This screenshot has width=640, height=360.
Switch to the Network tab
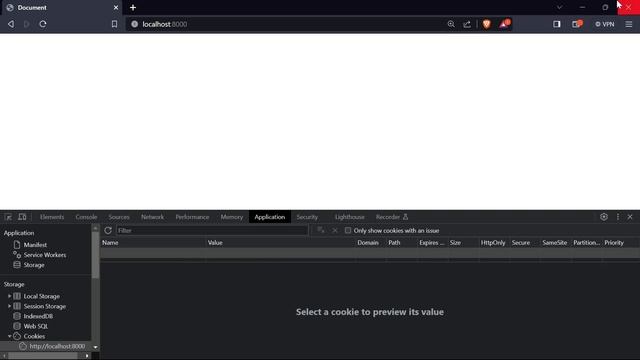coord(152,217)
